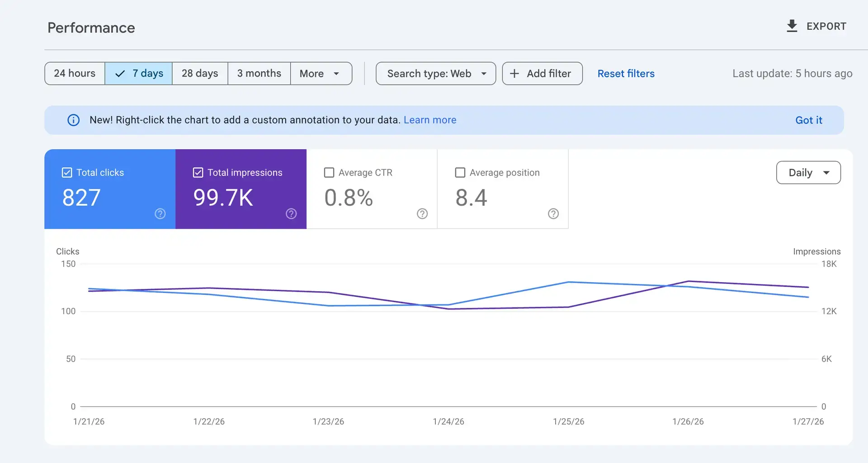Enable the Average position checkbox
Image resolution: width=868 pixels, height=463 pixels.
pos(460,172)
